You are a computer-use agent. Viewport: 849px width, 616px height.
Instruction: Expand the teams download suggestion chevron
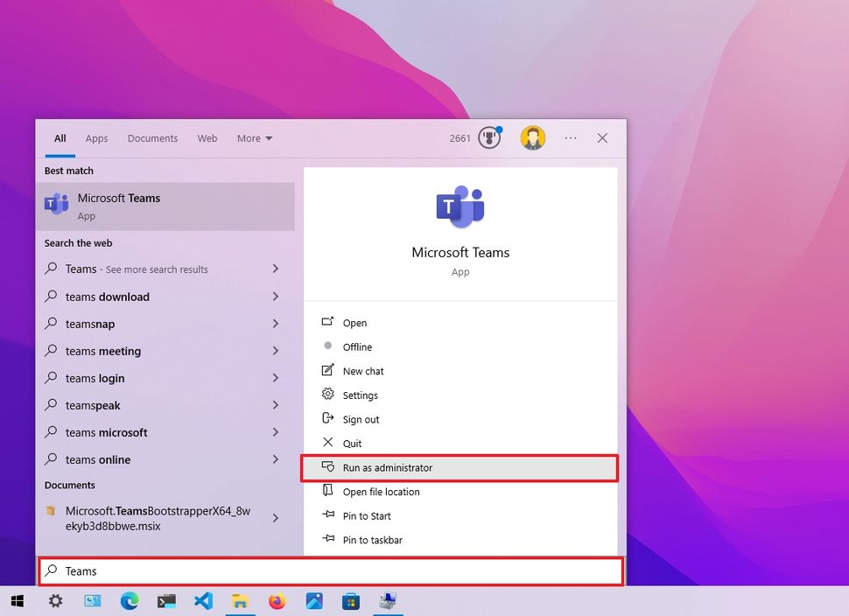click(x=275, y=297)
